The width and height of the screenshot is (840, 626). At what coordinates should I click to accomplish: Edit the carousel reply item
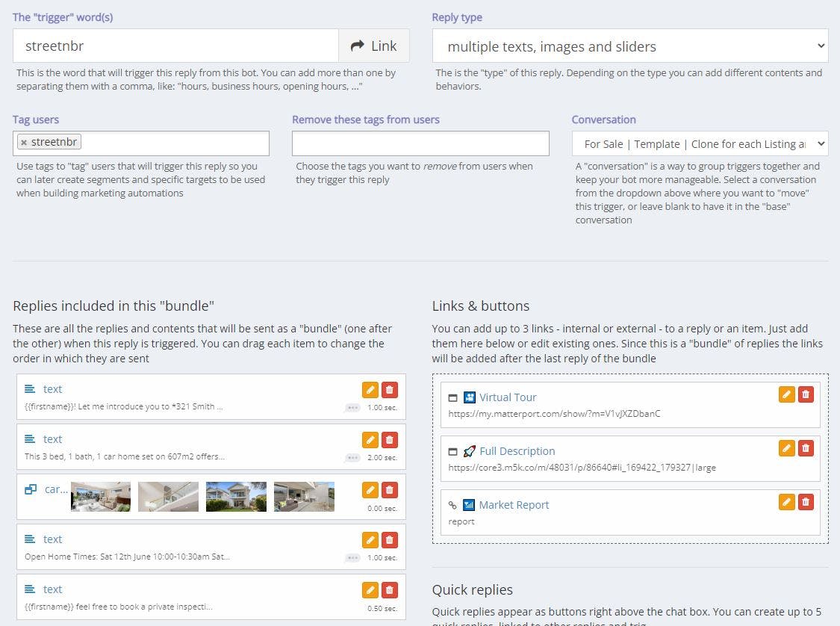(x=370, y=489)
